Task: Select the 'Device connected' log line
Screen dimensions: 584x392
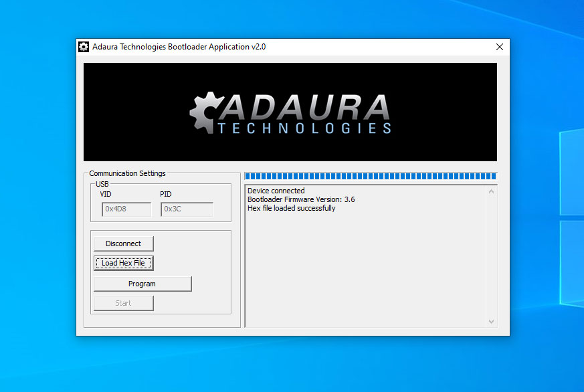Action: coord(276,191)
